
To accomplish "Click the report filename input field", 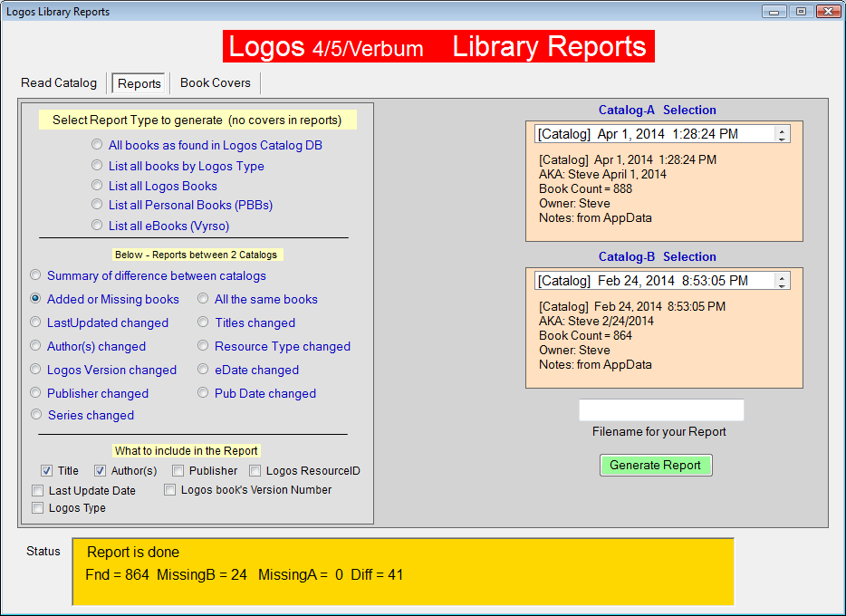I will 661,410.
